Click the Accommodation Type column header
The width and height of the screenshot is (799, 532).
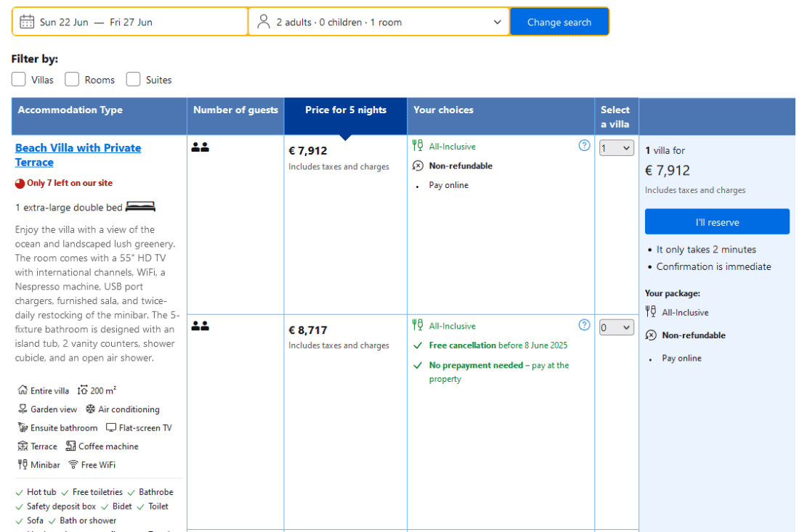[x=70, y=110]
